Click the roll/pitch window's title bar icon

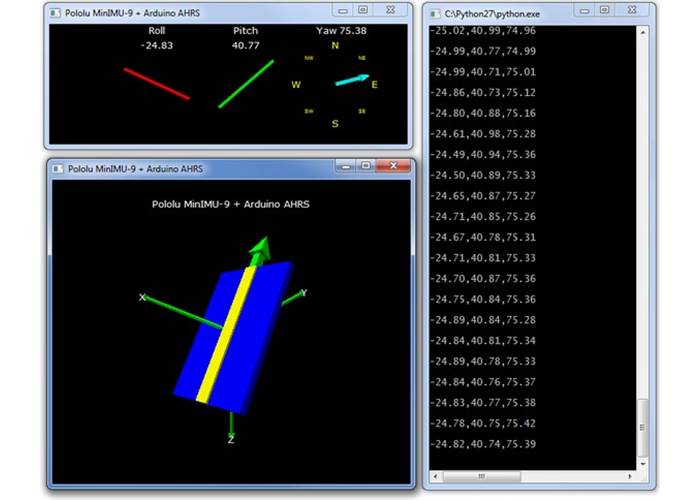(56, 11)
